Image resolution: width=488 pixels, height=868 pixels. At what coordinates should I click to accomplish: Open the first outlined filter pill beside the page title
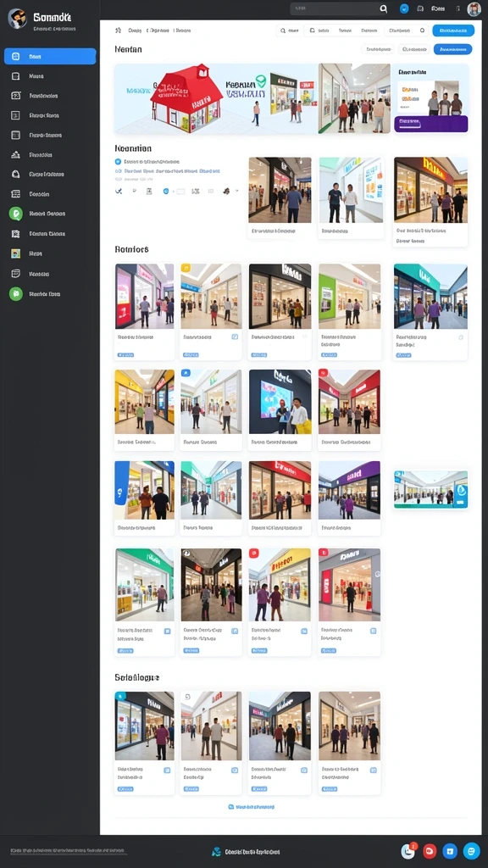pyautogui.click(x=378, y=49)
